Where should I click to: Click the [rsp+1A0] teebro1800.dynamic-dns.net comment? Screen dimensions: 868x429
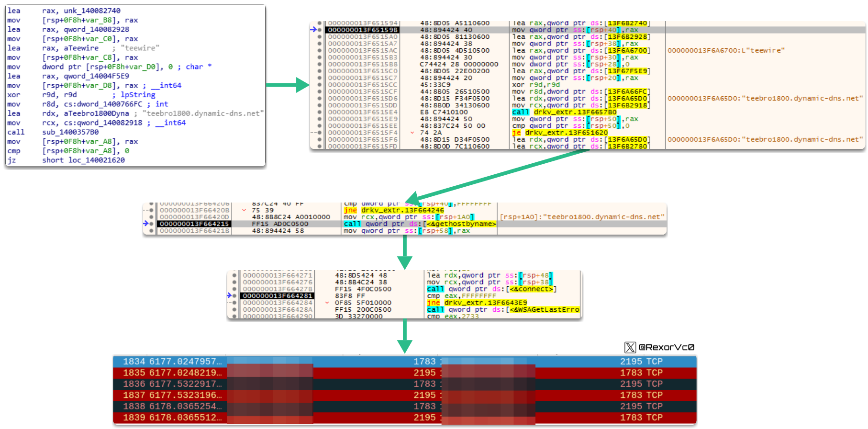pyautogui.click(x=582, y=217)
